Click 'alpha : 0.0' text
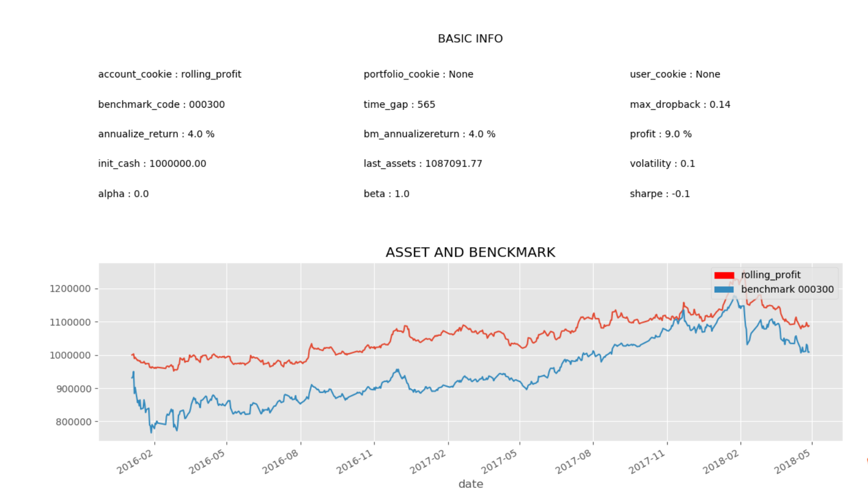Screen dimensions: 868x495 point(124,194)
